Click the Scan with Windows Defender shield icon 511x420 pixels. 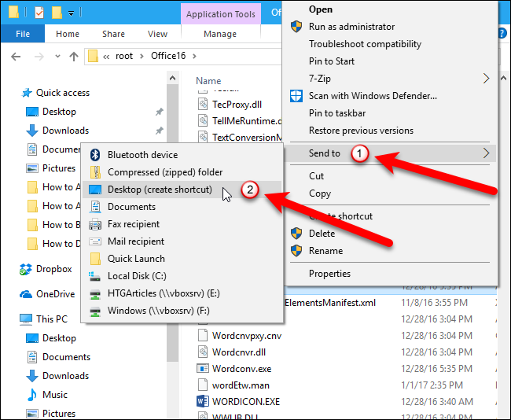[x=296, y=96]
